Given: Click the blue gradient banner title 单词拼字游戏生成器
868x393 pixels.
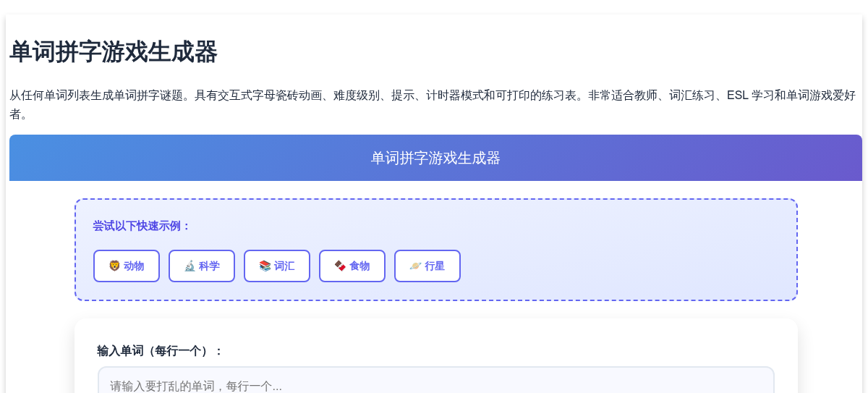Looking at the screenshot, I should pos(435,158).
